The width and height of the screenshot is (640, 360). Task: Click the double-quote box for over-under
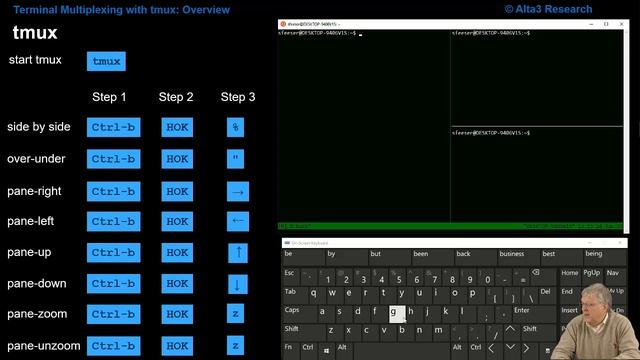point(236,159)
